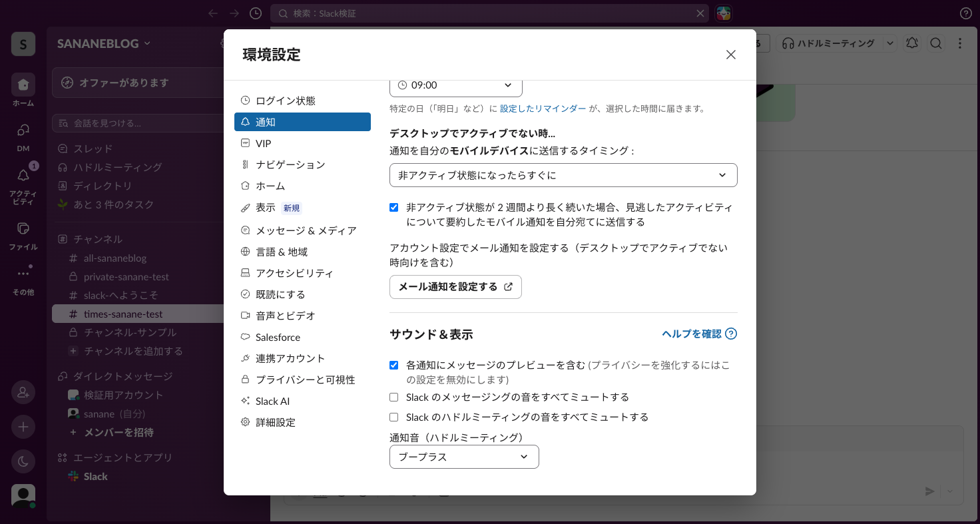
Task: Click the workspace S icon
Action: [23, 44]
